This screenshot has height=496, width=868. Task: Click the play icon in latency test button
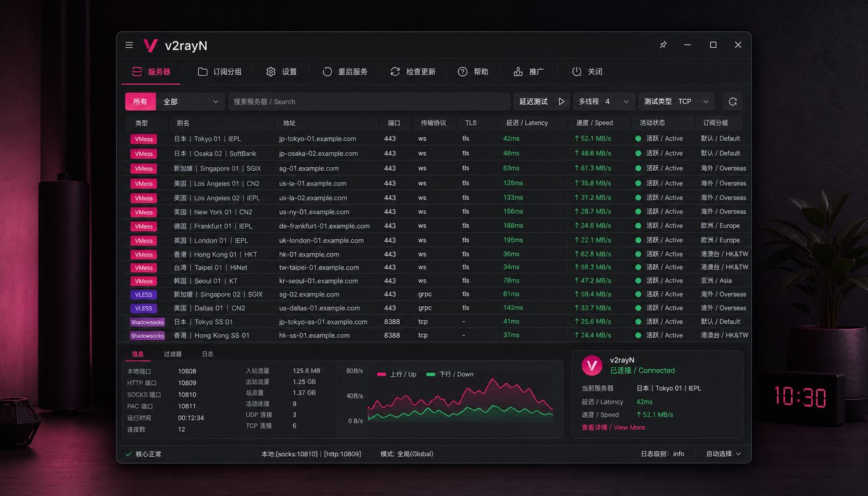[561, 102]
